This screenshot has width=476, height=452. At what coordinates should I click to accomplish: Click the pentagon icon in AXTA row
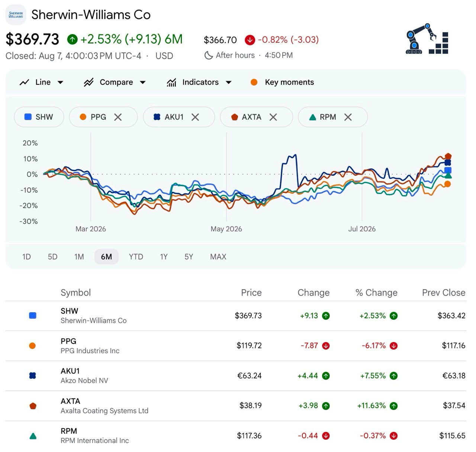[33, 406]
